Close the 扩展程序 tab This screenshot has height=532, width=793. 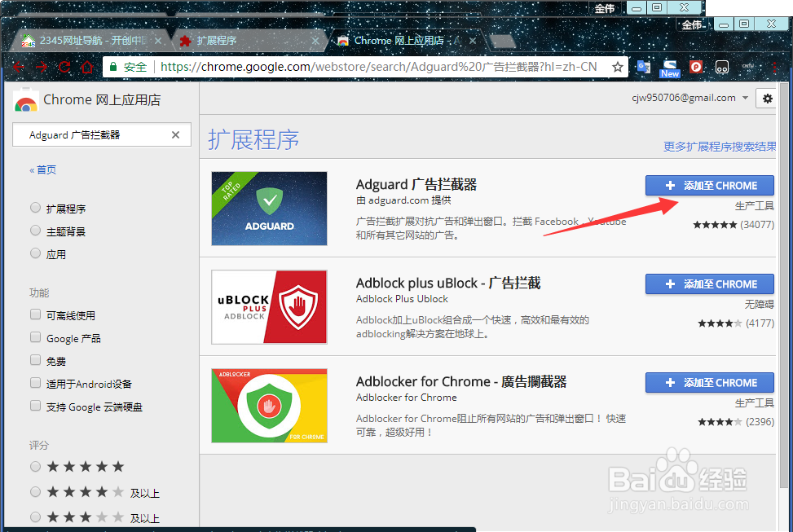(315, 41)
